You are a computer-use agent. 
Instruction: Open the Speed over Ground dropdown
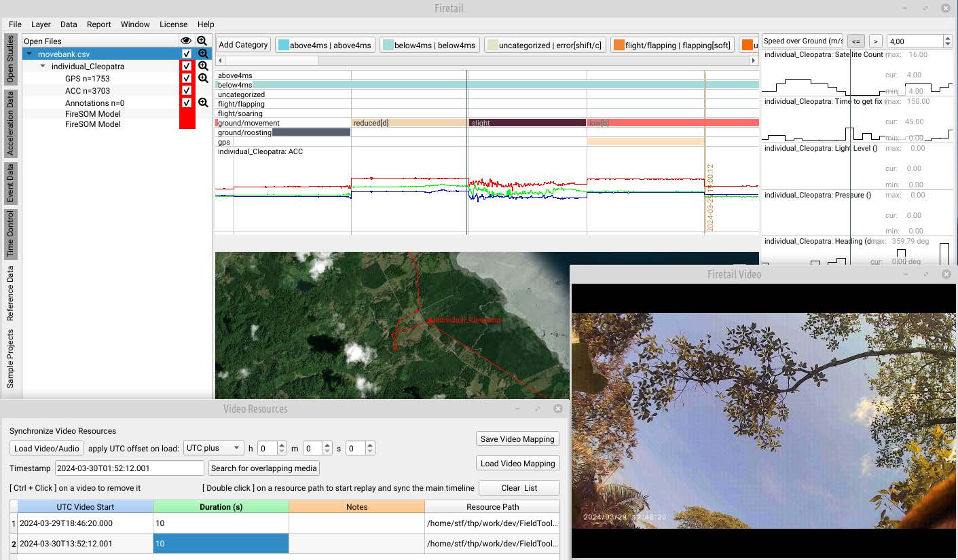coord(802,41)
